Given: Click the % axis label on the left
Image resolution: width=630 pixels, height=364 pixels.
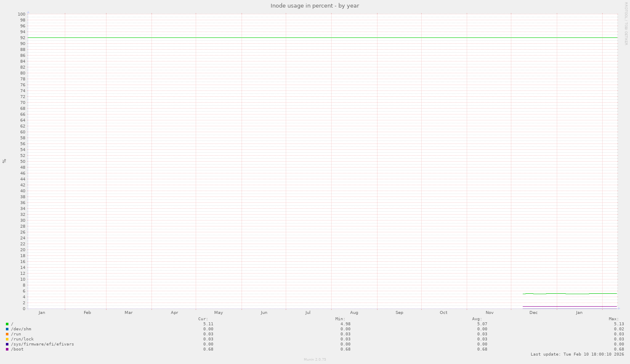Looking at the screenshot, I should click(x=4, y=160).
